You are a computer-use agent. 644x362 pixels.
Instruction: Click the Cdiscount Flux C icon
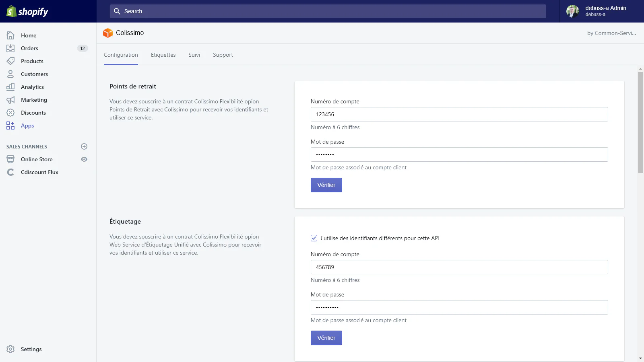click(x=10, y=172)
